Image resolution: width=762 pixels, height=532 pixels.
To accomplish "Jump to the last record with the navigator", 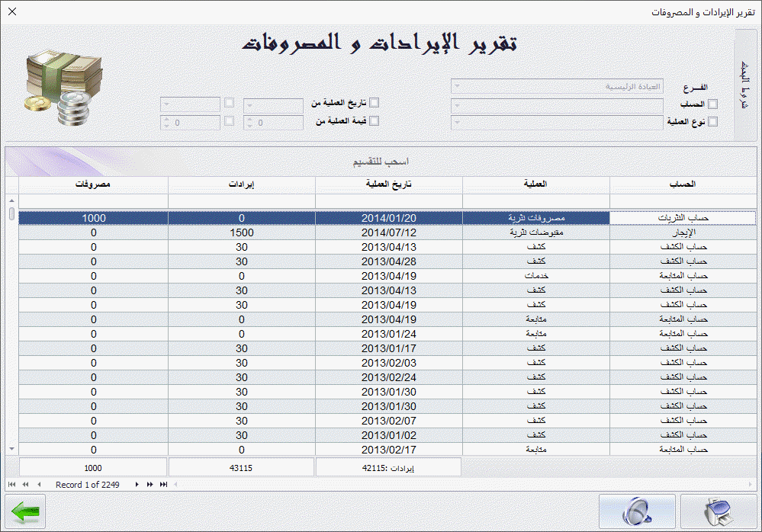I will click(162, 484).
